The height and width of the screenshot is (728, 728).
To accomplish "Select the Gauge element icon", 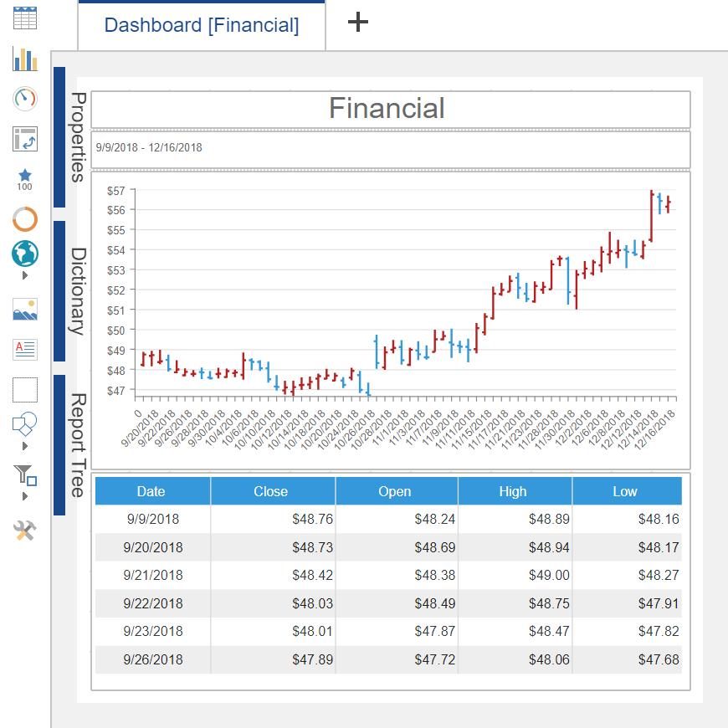I will click(x=25, y=99).
